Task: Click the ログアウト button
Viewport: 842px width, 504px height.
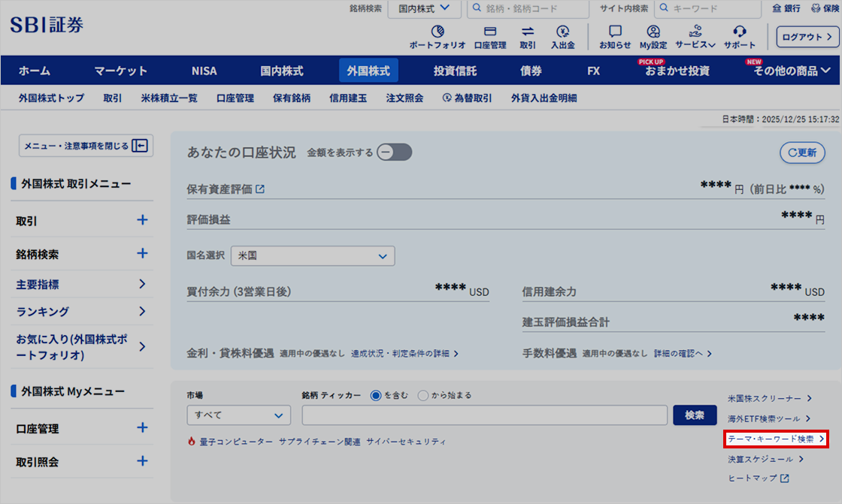Action: [x=807, y=37]
